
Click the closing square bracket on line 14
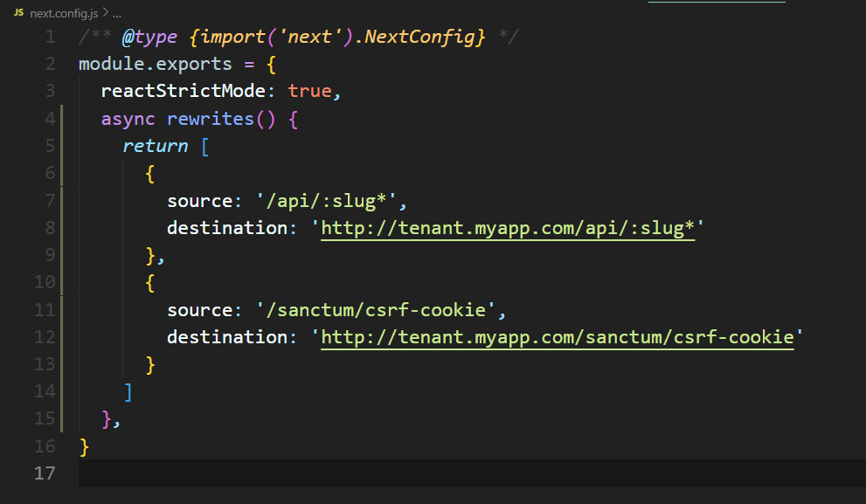coord(128,392)
